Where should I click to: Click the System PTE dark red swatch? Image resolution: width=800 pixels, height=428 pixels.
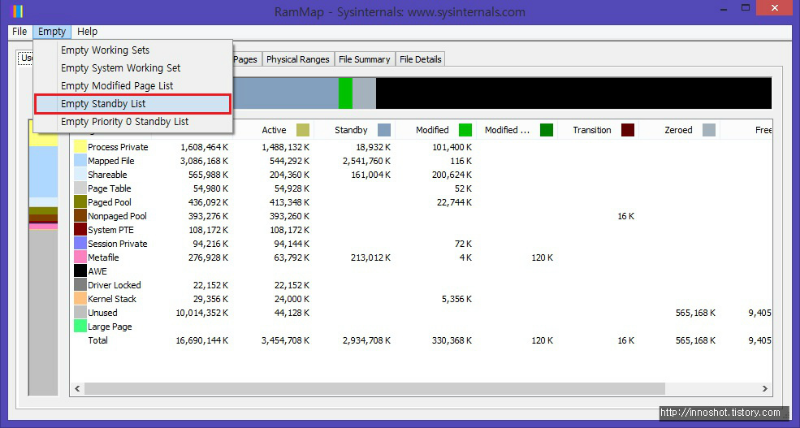pyautogui.click(x=80, y=230)
